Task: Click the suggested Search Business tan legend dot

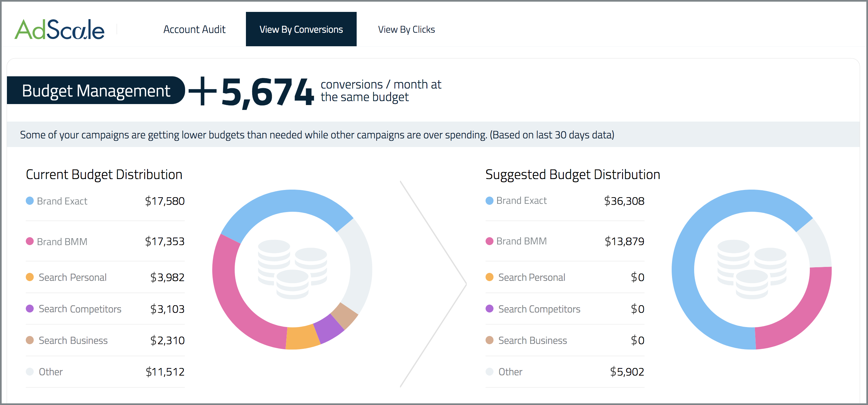Action: click(x=489, y=340)
